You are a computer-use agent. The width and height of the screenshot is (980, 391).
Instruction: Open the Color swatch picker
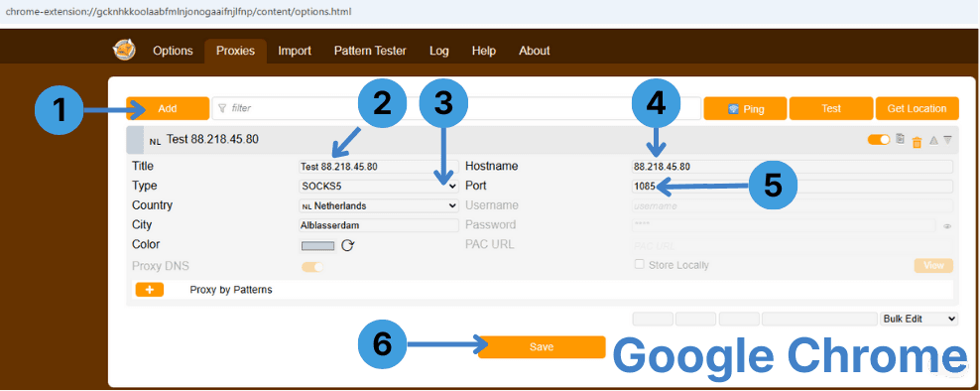point(318,246)
